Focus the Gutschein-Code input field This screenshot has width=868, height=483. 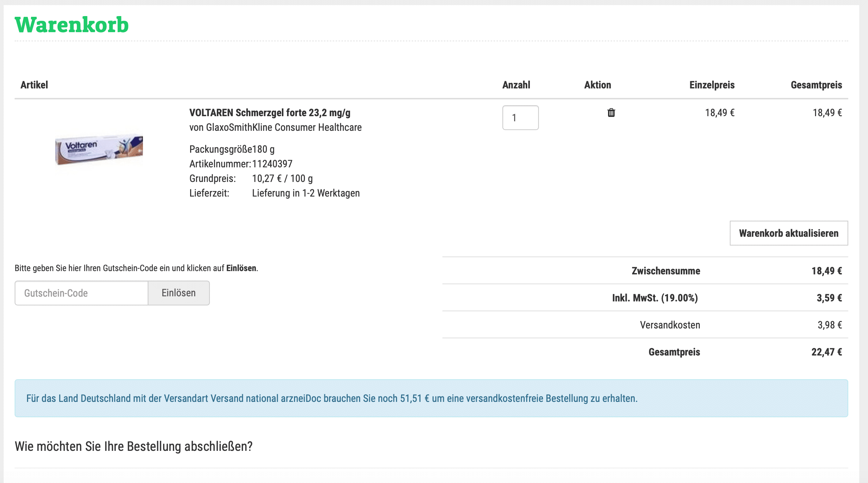point(82,293)
